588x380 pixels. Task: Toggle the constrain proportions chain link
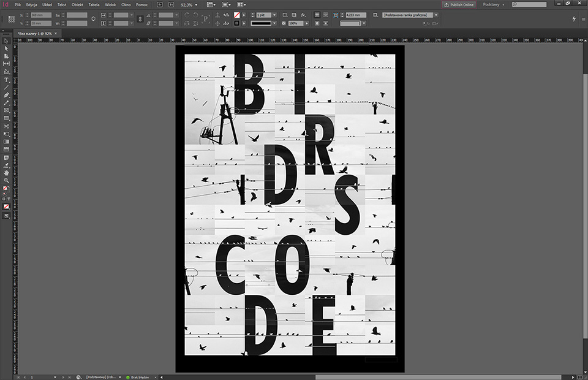[x=140, y=18]
